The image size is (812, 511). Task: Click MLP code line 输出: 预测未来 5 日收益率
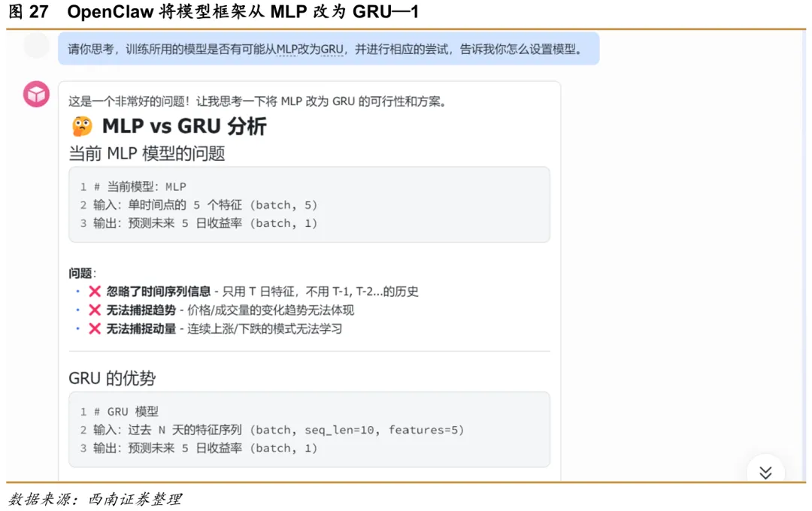coord(205,223)
